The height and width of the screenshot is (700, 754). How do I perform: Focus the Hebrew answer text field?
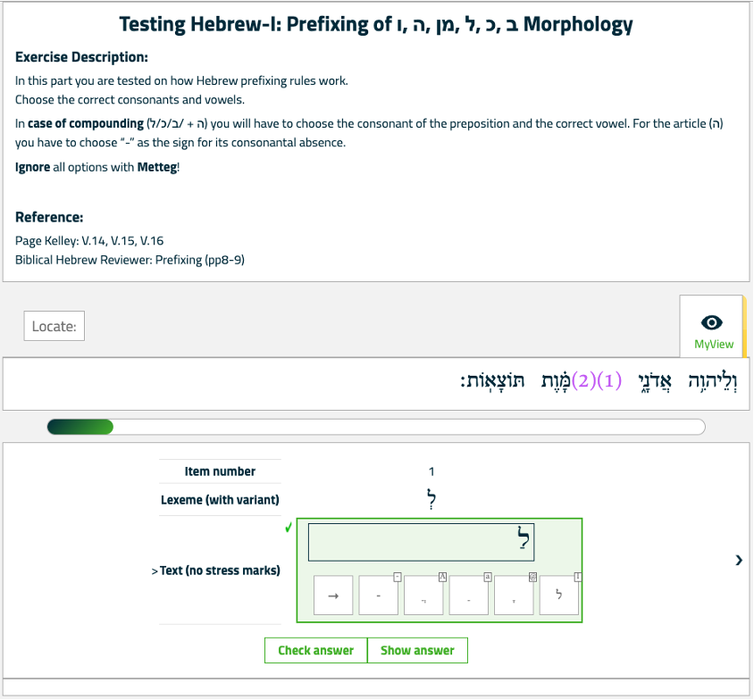click(421, 542)
